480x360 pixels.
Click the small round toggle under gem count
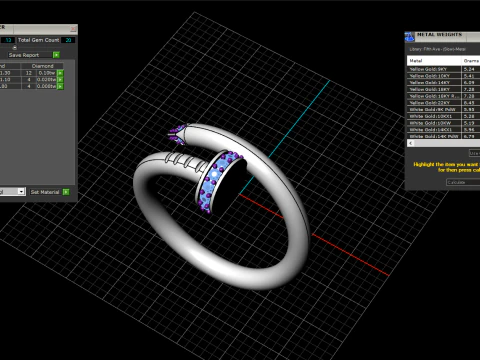tap(15, 48)
